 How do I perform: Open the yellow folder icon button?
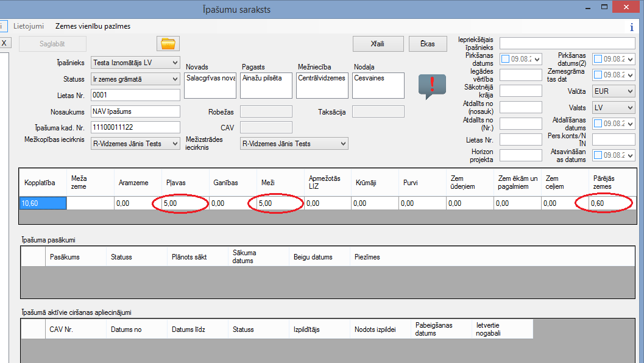pyautogui.click(x=168, y=44)
